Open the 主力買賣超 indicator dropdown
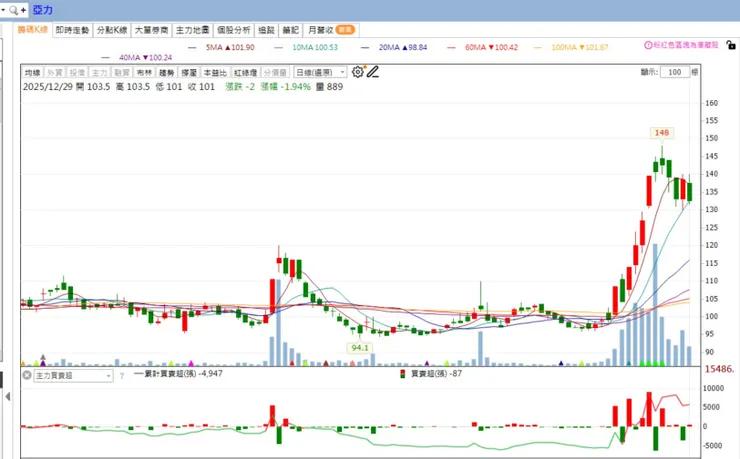Viewport: 740px width, 459px height. tap(73, 376)
